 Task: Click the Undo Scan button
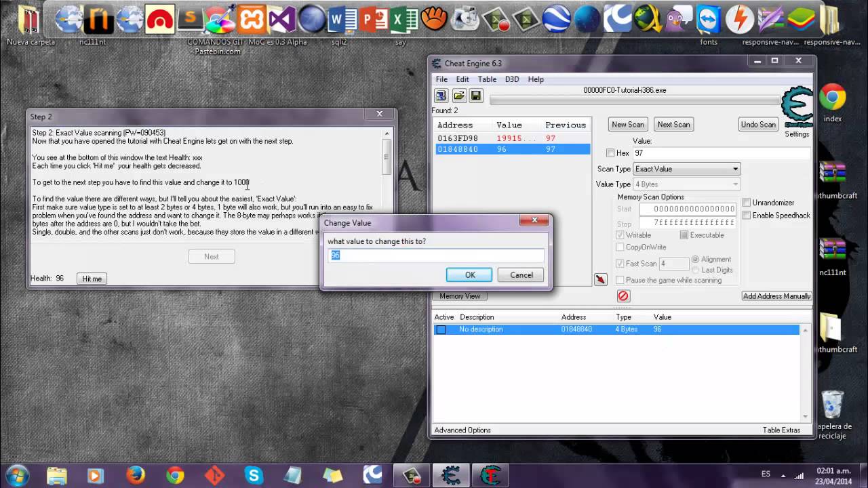click(x=757, y=124)
